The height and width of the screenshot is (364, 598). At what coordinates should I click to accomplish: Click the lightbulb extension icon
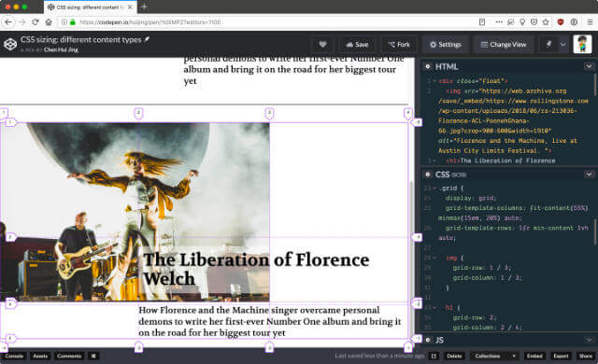tap(522, 22)
